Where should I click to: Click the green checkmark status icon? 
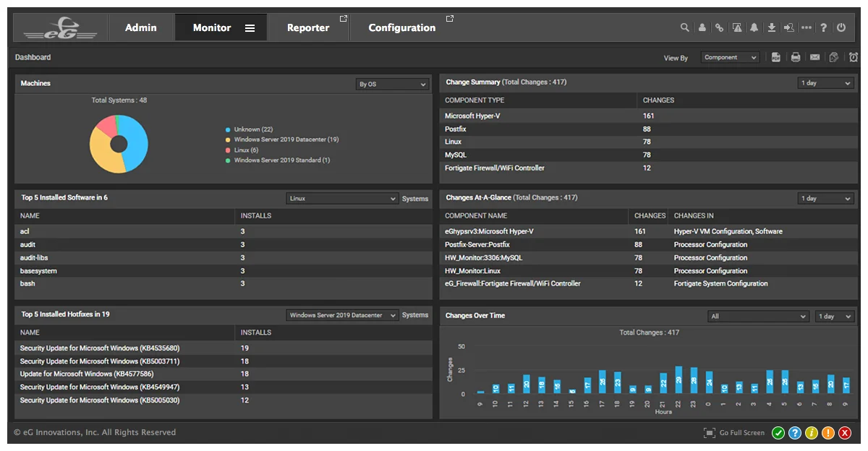click(x=778, y=433)
